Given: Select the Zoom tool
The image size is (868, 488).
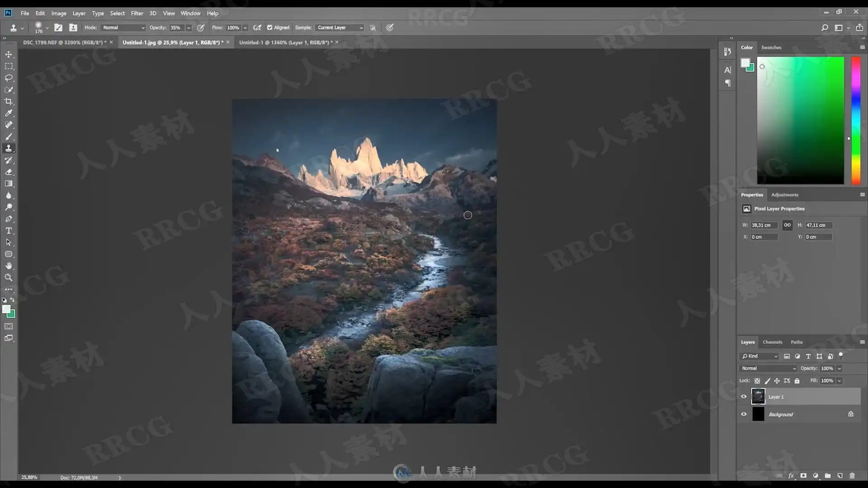Looking at the screenshot, I should click(x=9, y=277).
